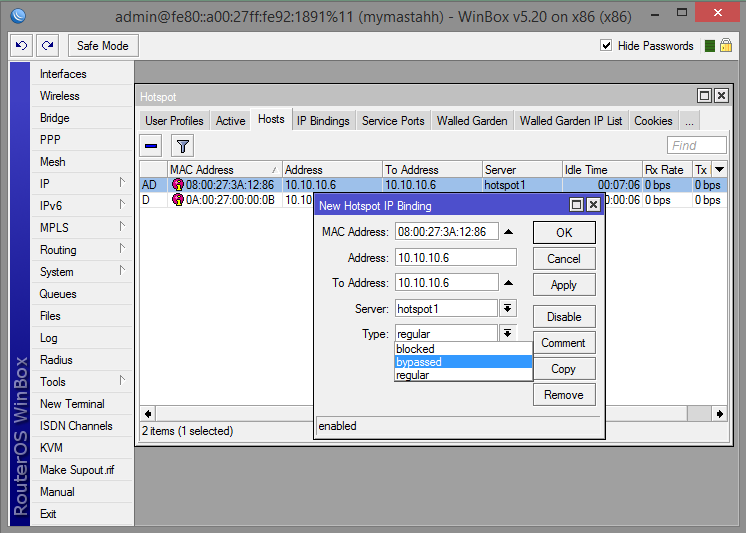This screenshot has height=533, width=746.
Task: Click the yellow padlock icon in toolbar
Action: (x=726, y=45)
